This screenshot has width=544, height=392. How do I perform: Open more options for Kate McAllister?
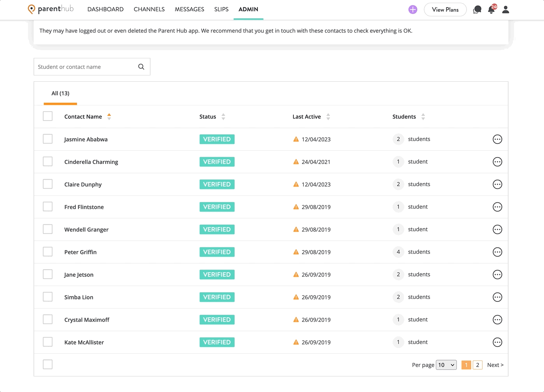tap(497, 342)
